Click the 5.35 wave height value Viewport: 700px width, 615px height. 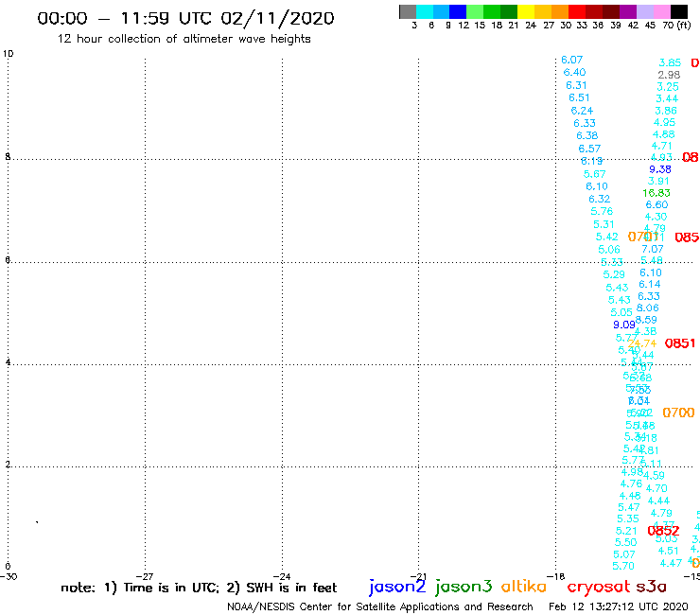628,519
